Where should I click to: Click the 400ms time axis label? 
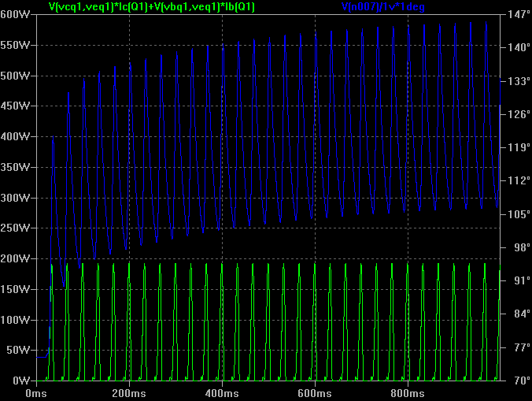pos(222,394)
